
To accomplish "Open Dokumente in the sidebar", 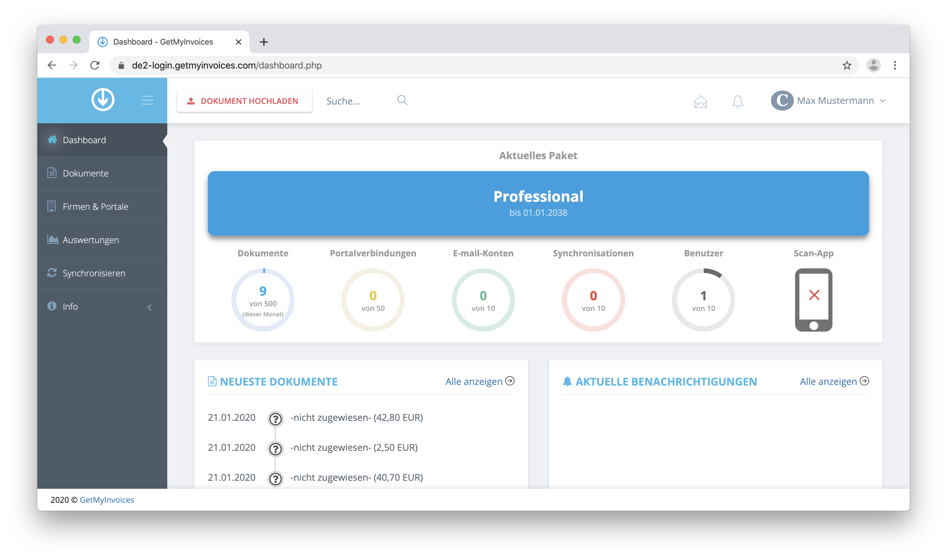I will coord(85,173).
